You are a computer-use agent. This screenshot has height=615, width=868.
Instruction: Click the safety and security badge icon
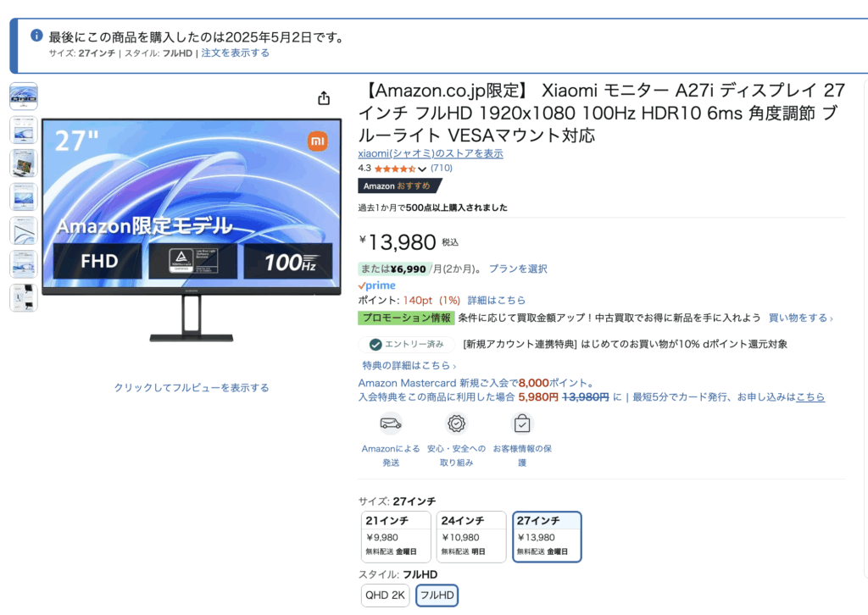pyautogui.click(x=456, y=424)
